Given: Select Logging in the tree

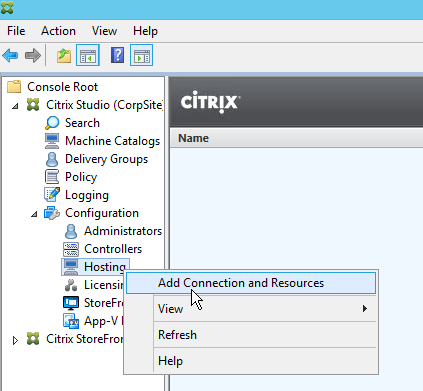Looking at the screenshot, I should 87,195.
